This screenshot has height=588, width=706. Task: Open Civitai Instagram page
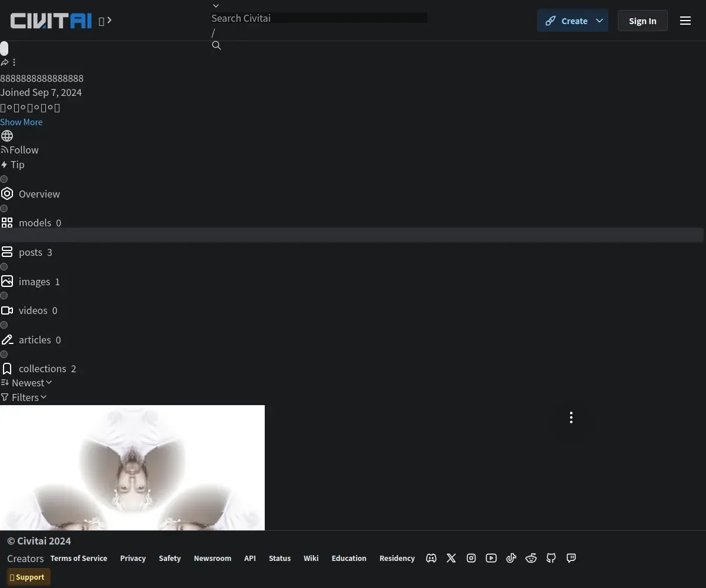[471, 559]
